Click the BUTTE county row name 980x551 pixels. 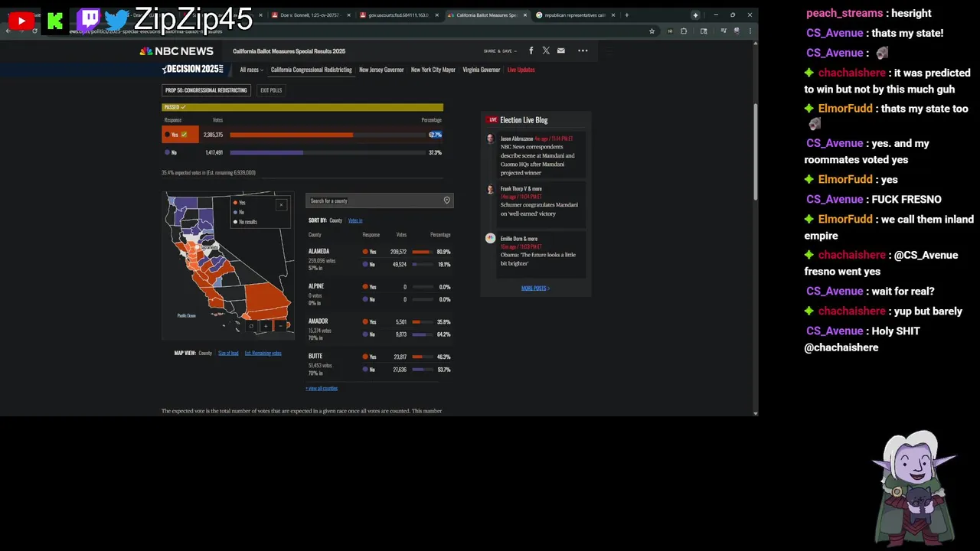point(315,356)
